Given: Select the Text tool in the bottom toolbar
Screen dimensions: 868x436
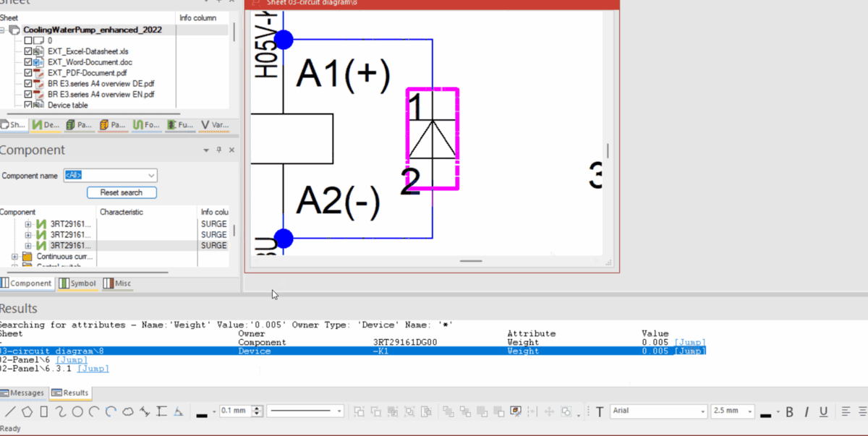Looking at the screenshot, I should click(599, 411).
